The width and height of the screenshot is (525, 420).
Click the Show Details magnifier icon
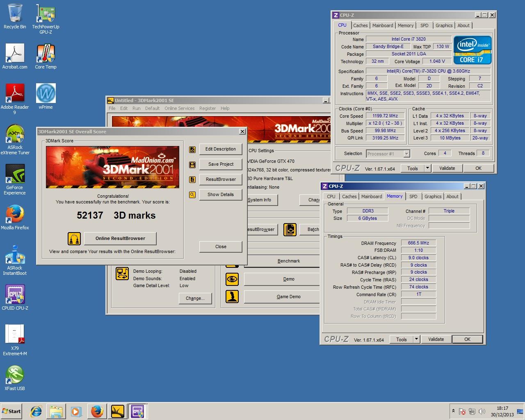(192, 195)
